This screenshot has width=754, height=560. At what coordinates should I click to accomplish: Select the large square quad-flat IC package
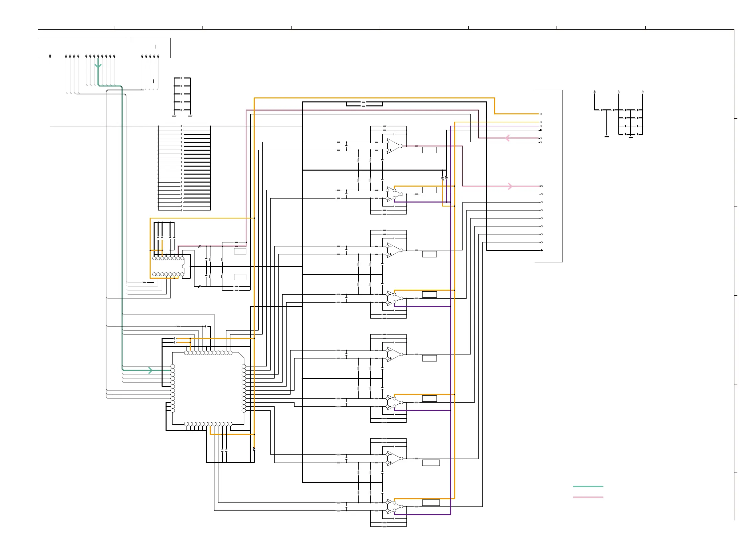pos(208,388)
